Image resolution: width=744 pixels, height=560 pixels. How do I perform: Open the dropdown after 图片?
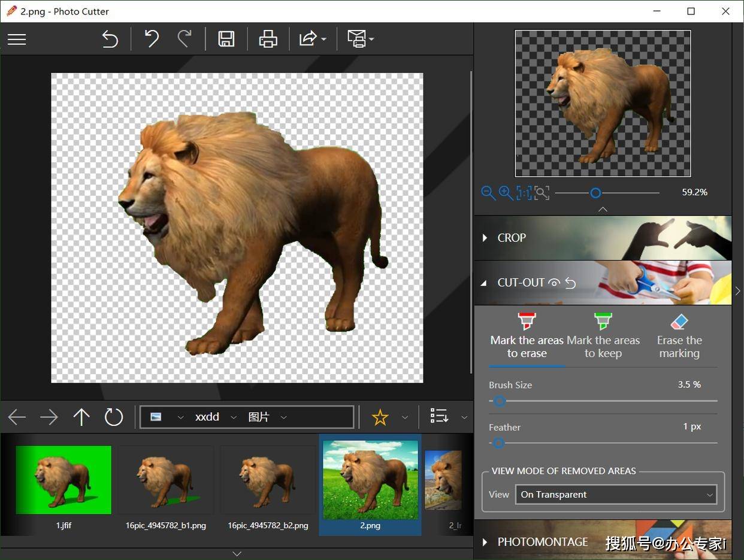coord(283,417)
